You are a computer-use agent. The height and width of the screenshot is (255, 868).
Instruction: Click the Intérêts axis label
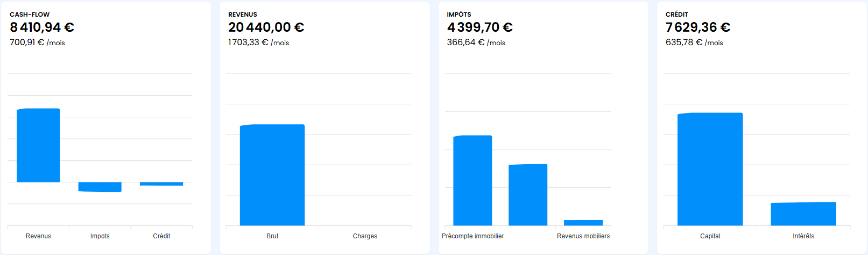tap(803, 236)
